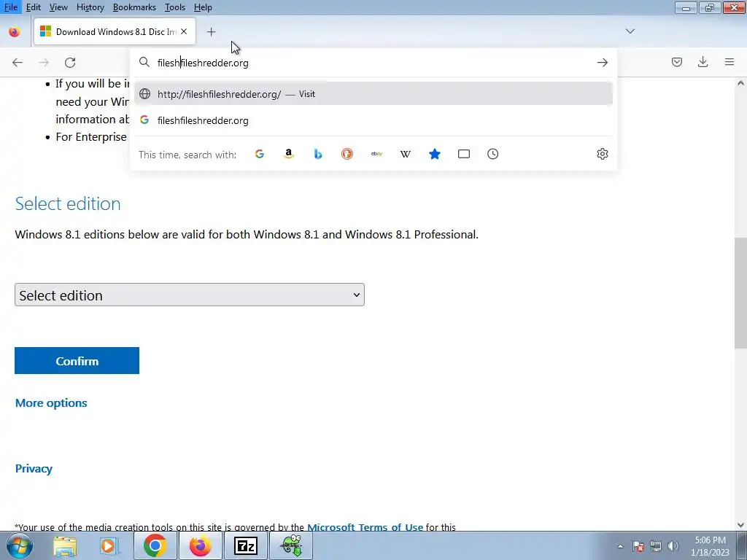Click the volume speaker tray icon
This screenshot has width=747, height=560.
tap(673, 546)
